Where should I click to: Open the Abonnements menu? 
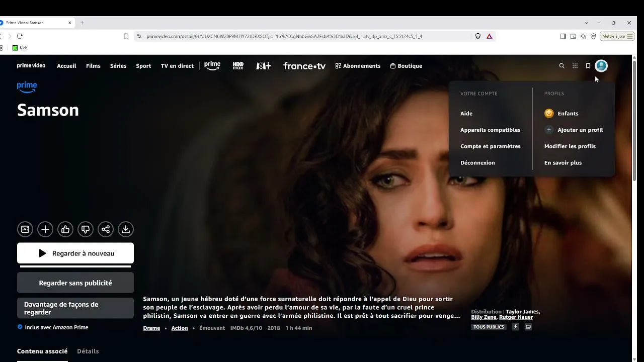pyautogui.click(x=358, y=66)
